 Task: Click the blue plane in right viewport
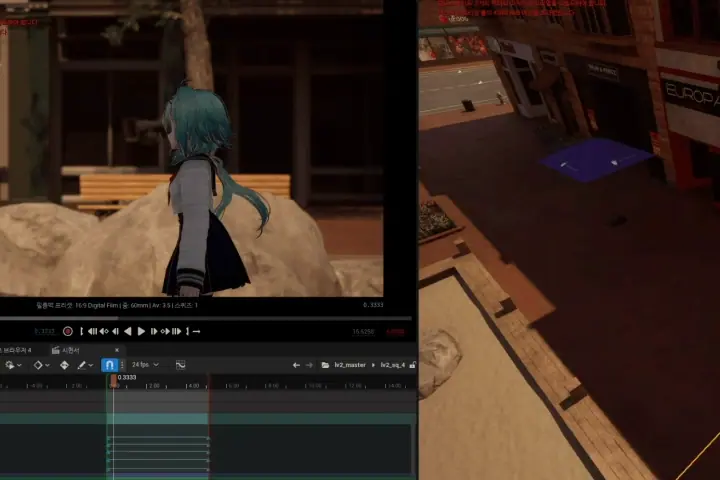coord(596,159)
